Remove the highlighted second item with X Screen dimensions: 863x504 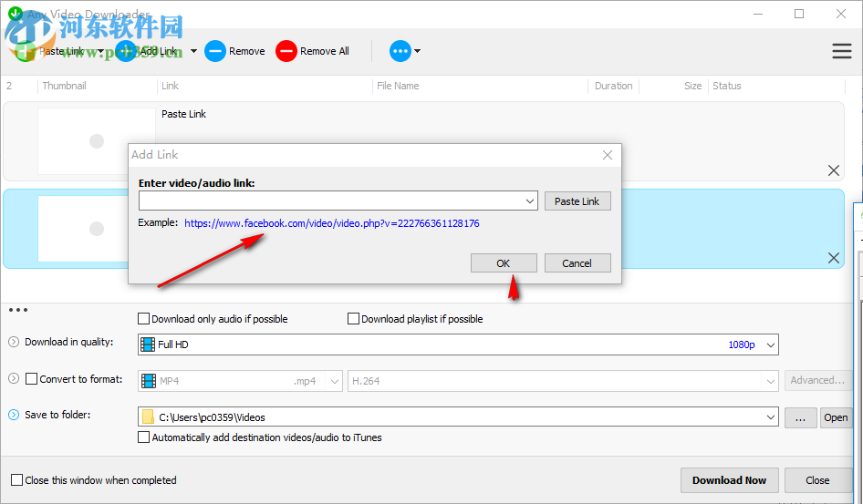point(833,258)
